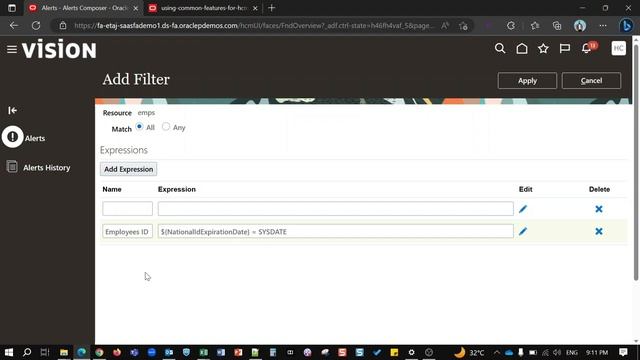640x360 pixels.
Task: Show hidden system tray icons
Action: [x=497, y=352]
